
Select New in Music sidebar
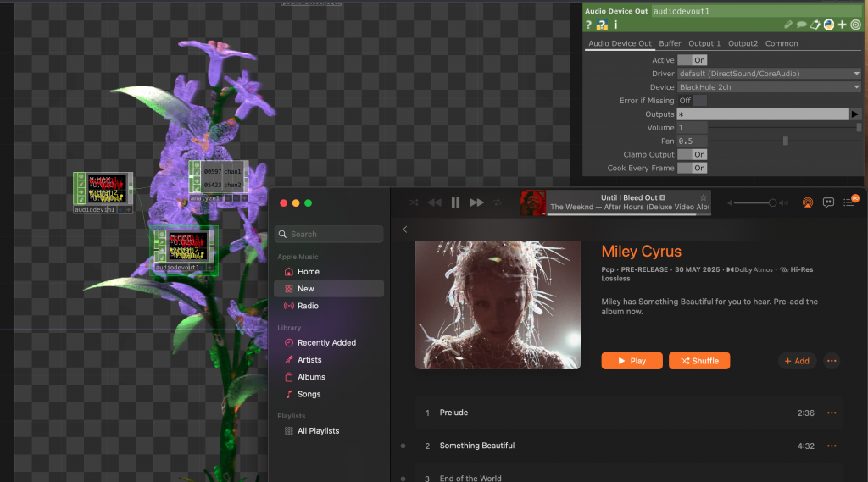tap(329, 289)
